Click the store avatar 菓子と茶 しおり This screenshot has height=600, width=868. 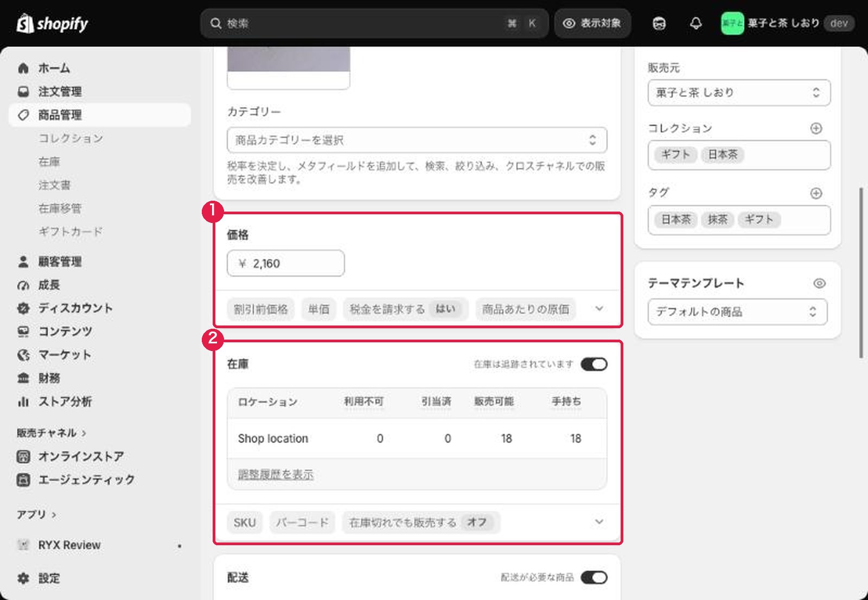[x=732, y=23]
